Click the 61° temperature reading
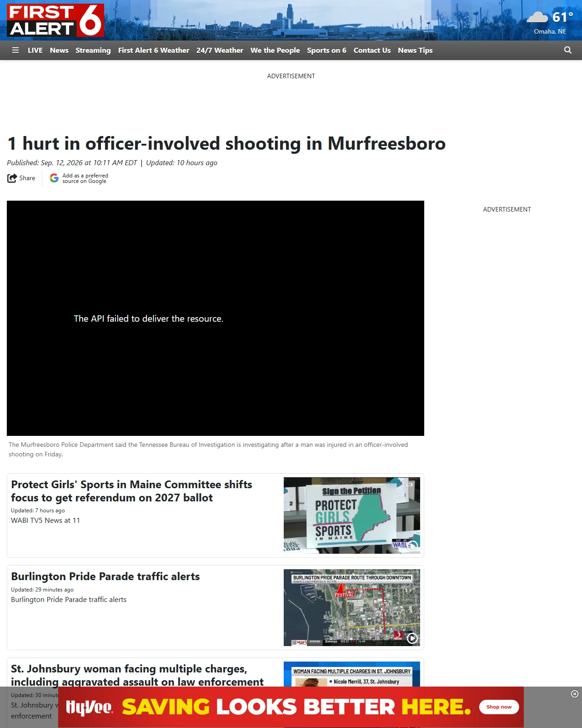This screenshot has height=728, width=582. pyautogui.click(x=562, y=17)
